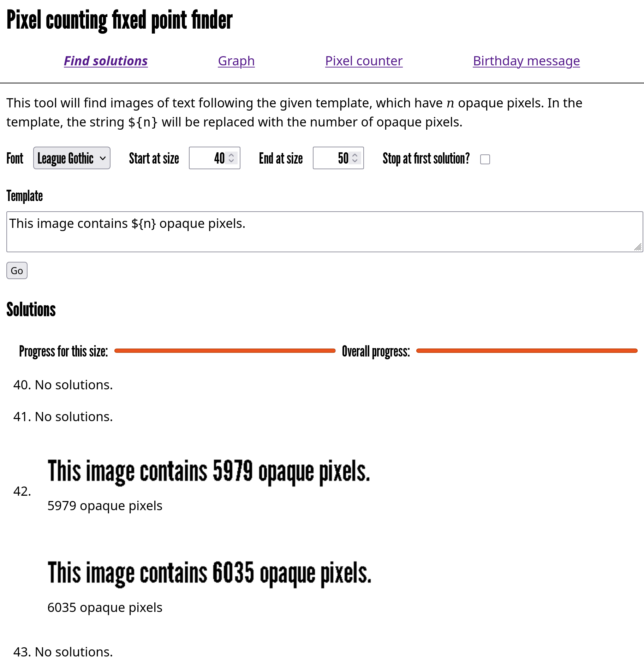Viewport: 644px width, 660px height.
Task: Click the Pixel counting fixed point finder heading
Action: click(x=119, y=20)
